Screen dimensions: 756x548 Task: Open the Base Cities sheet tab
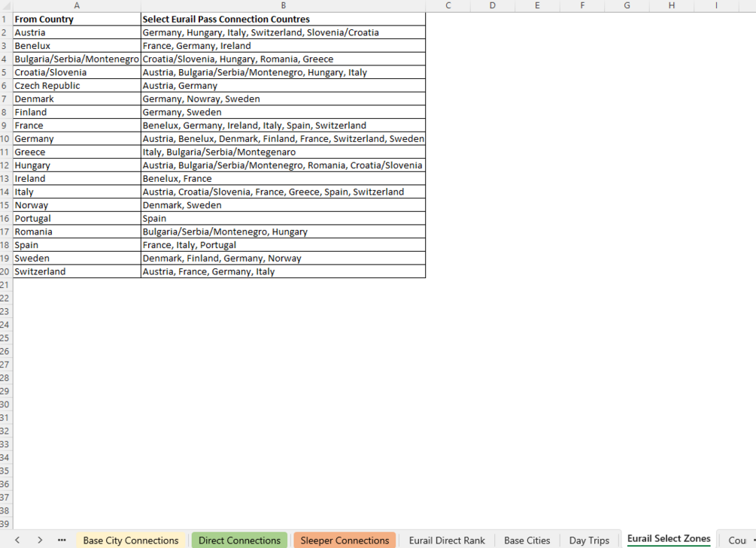click(x=527, y=540)
